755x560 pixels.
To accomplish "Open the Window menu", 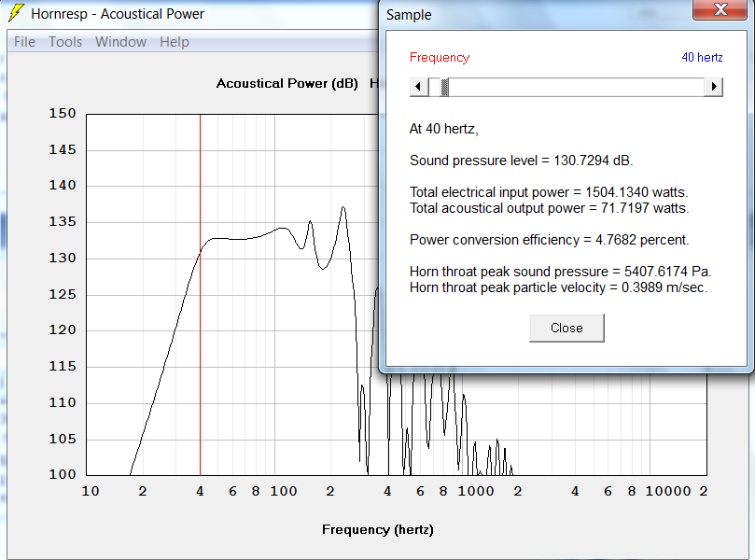I will (120, 42).
